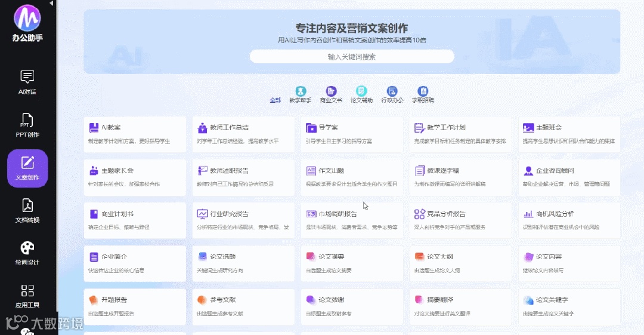Switch to the 行政办公 tab
Image resolution: width=644 pixels, height=335 pixels.
point(392,95)
